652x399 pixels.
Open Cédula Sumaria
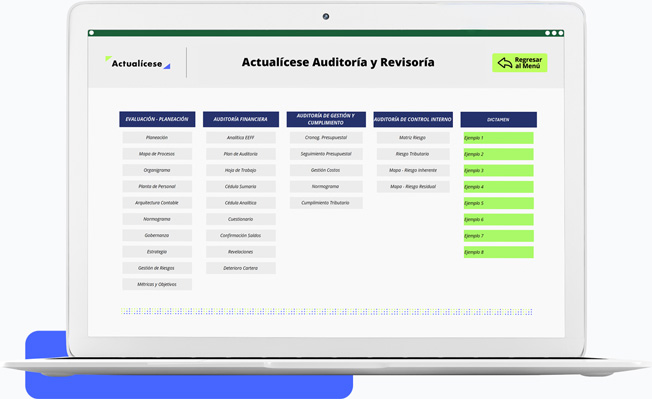241,187
